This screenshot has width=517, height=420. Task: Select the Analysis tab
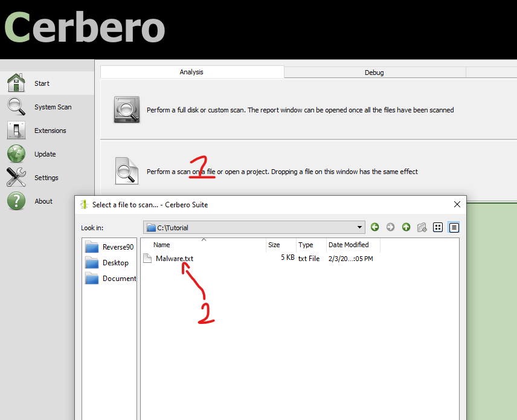[x=191, y=72]
